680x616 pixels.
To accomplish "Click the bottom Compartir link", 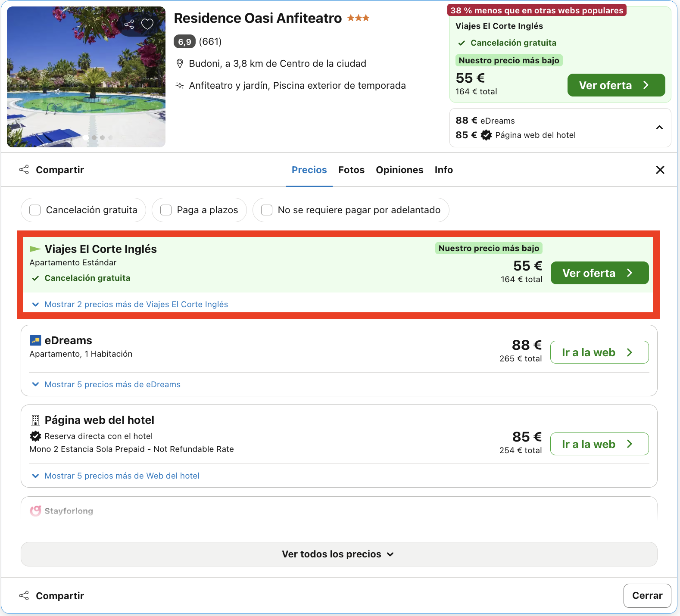I will point(60,596).
